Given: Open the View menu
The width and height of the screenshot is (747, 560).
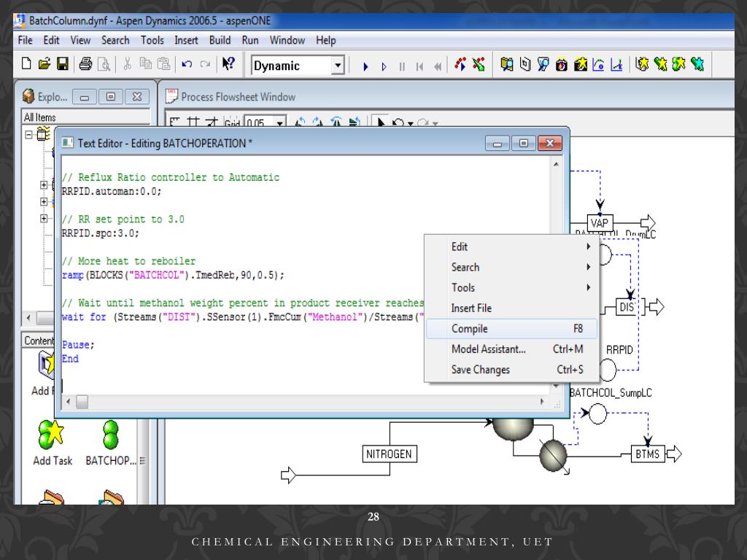Looking at the screenshot, I should point(80,41).
